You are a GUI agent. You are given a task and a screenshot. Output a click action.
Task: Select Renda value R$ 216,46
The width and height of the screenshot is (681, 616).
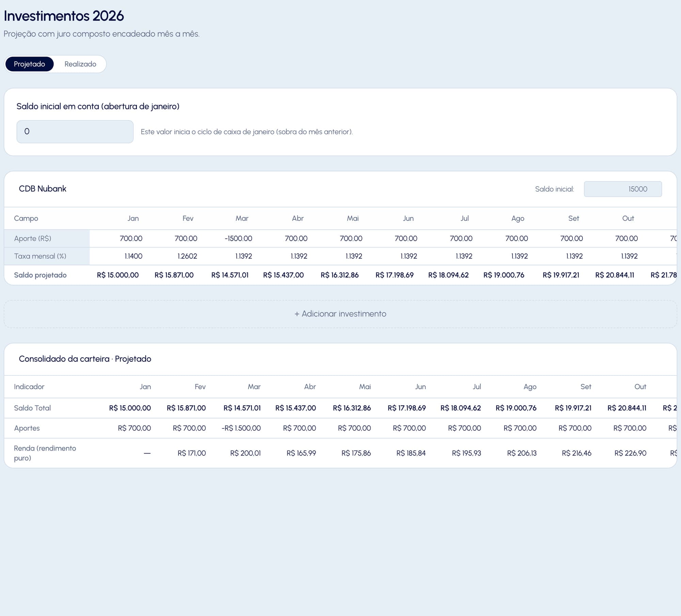(576, 453)
